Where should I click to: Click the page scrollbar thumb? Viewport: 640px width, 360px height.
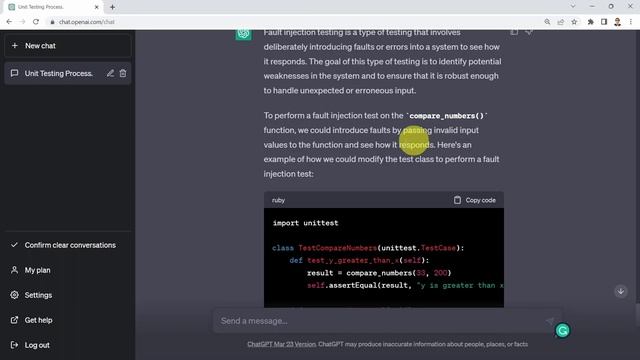point(637,314)
